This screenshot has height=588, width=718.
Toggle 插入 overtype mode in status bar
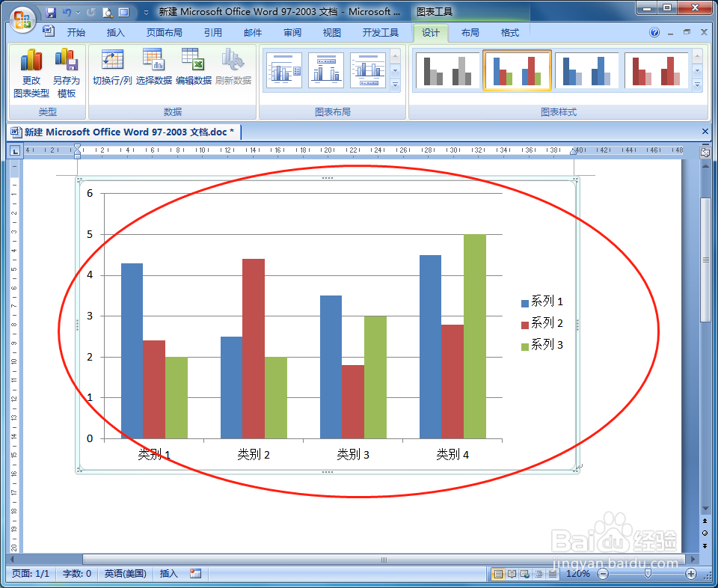168,573
